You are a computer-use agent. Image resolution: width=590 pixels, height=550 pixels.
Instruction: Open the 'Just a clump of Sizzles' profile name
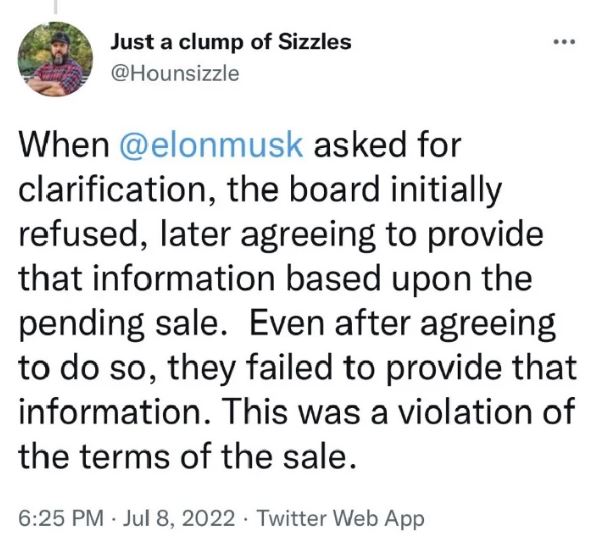click(x=231, y=41)
